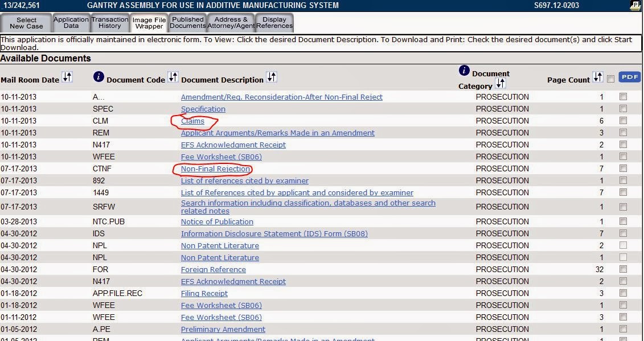Open the Published Documents tab
Screen dimensions: 644x341
pos(188,23)
